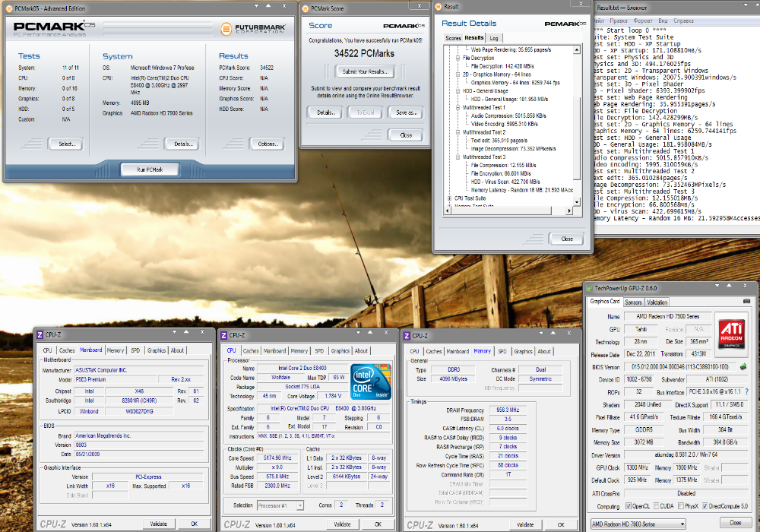Open the Log tab in Result Details
The image size is (760, 532).
pos(494,38)
